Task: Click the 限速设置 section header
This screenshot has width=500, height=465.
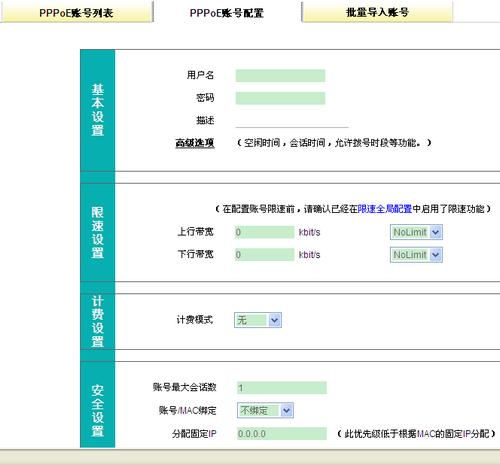Action: [98, 232]
